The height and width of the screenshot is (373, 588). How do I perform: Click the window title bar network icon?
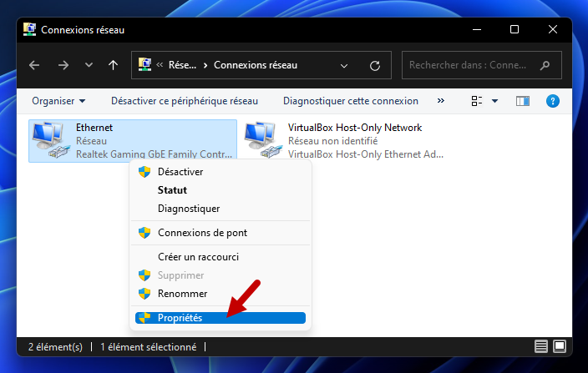(x=29, y=29)
